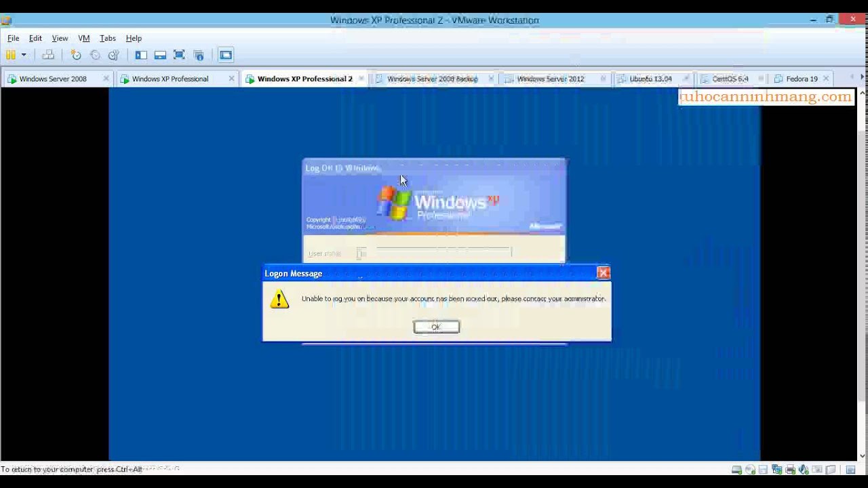Click OK in the Logon Message dialog
The width and height of the screenshot is (868, 488).
(x=436, y=327)
